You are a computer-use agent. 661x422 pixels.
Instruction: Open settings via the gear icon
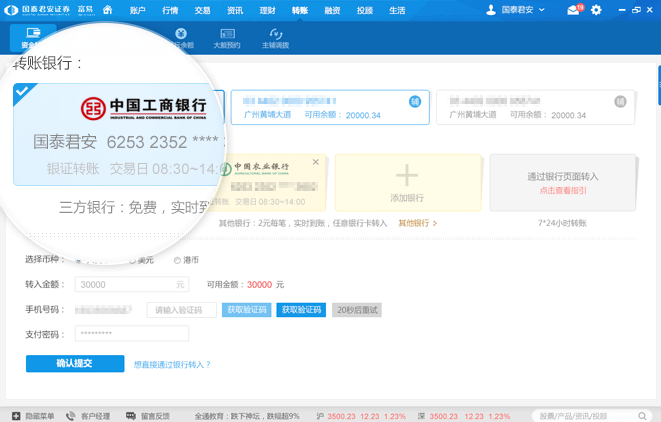click(x=597, y=10)
